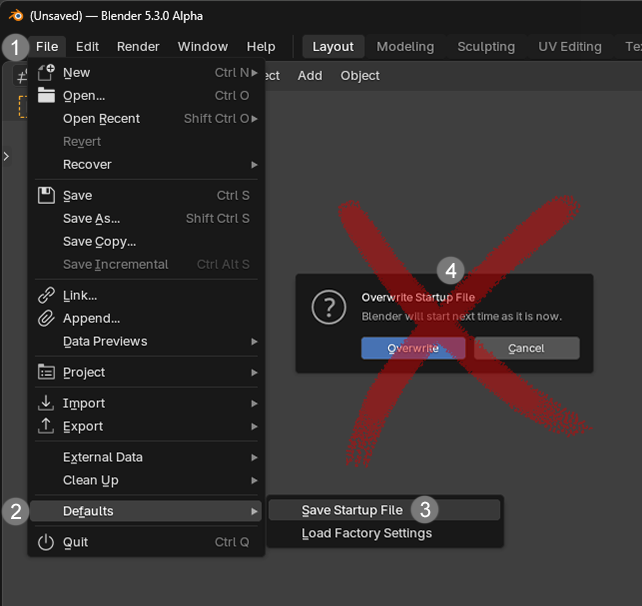This screenshot has height=606, width=642.
Task: Expand the Recover submenu arrow
Action: click(254, 165)
